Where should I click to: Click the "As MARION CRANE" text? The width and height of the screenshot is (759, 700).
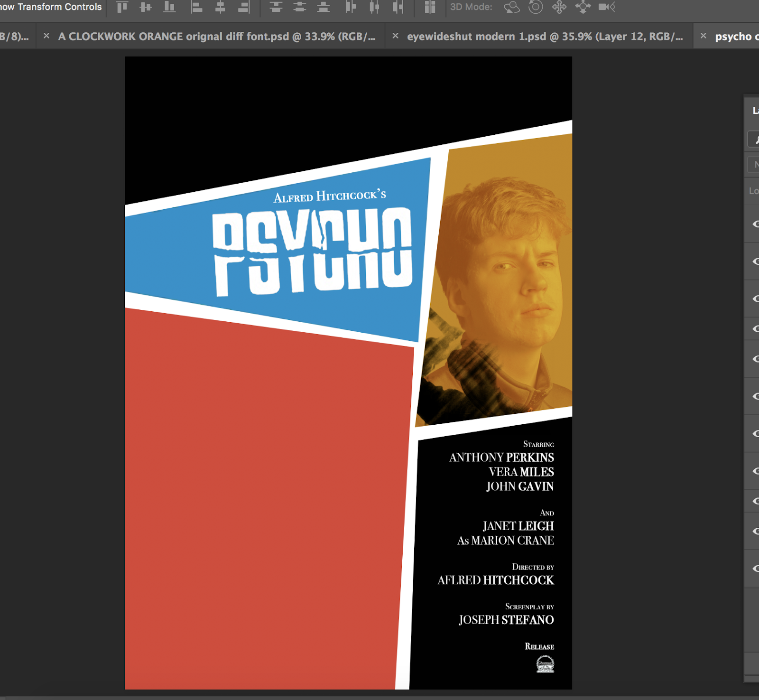pos(506,541)
